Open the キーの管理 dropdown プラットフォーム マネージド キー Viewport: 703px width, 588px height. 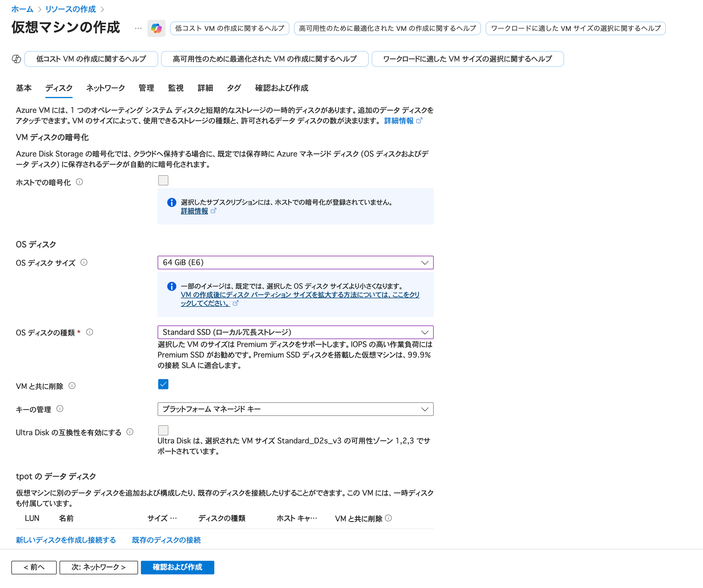pos(296,409)
